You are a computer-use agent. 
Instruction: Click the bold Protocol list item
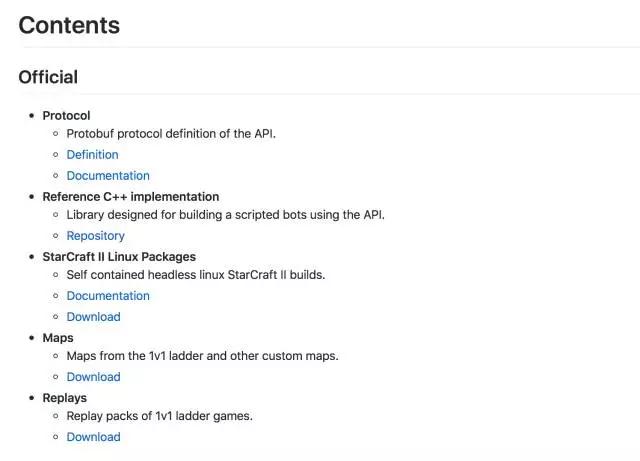click(66, 116)
